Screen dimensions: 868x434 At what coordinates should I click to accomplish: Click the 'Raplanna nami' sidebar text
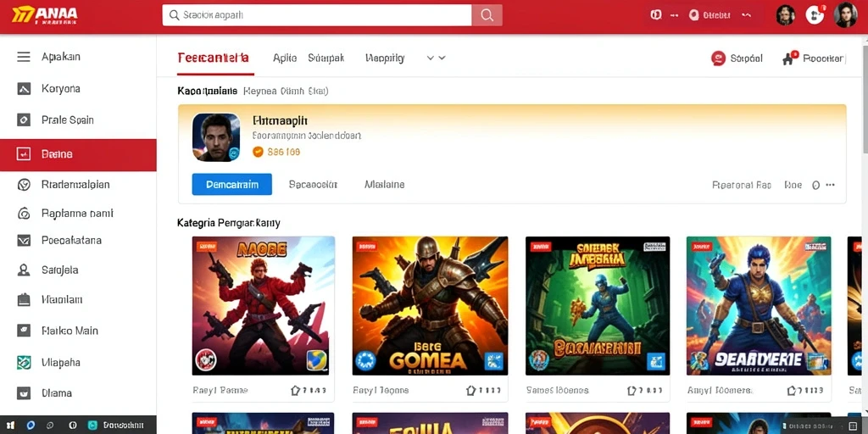[x=77, y=213]
